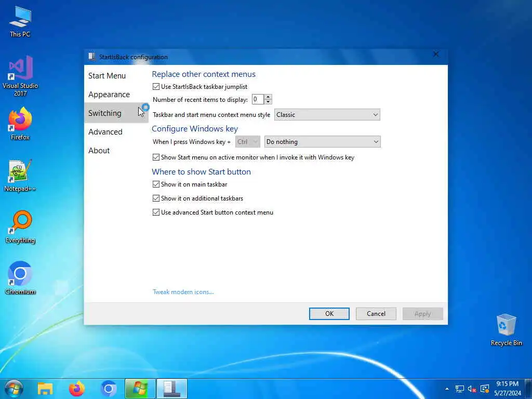
Task: Toggle Use advanced Start button context menu
Action: tap(156, 212)
